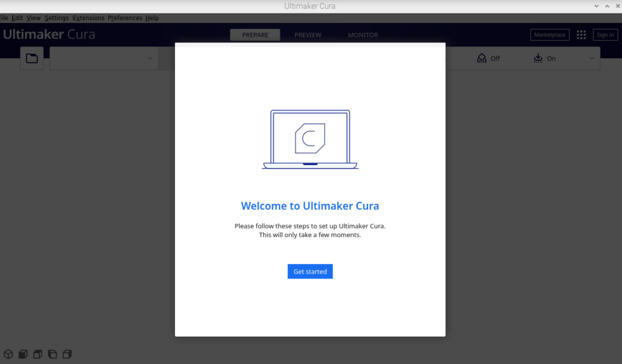The width and height of the screenshot is (622, 364).
Task: Select the Top view cube icon
Action: tap(38, 354)
